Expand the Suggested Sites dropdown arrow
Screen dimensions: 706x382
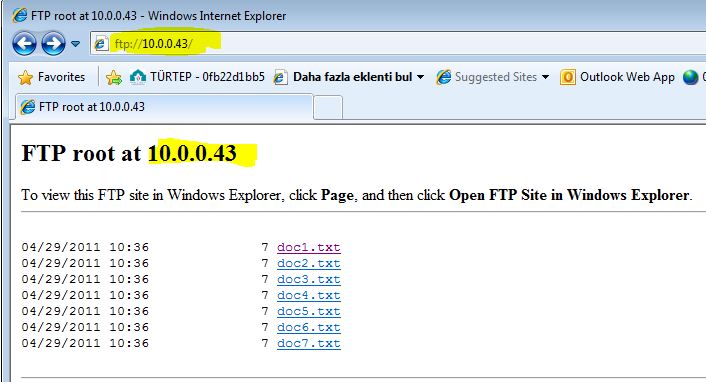point(545,77)
